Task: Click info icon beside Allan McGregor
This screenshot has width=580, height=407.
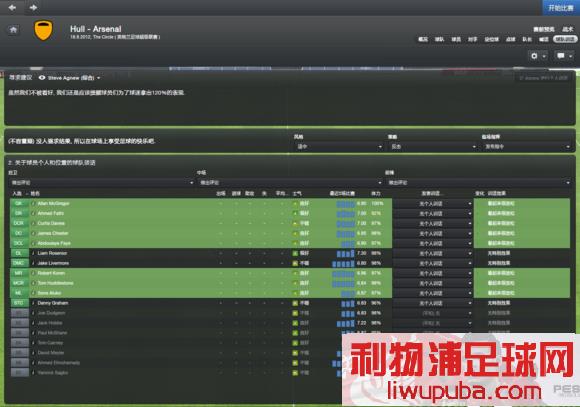Action: point(33,204)
